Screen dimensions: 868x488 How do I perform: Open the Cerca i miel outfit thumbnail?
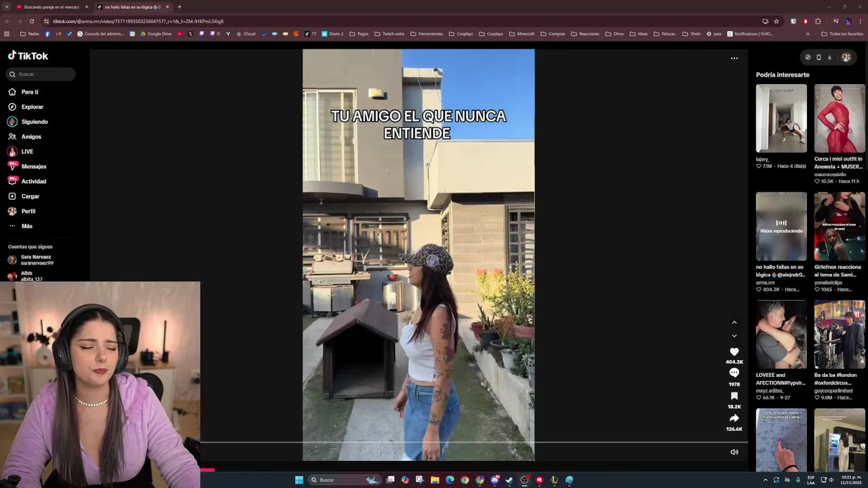[840, 118]
